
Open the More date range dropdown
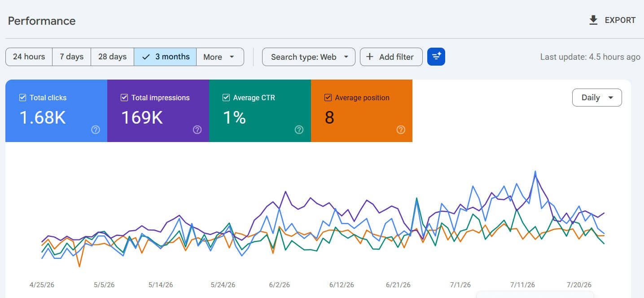[220, 57]
